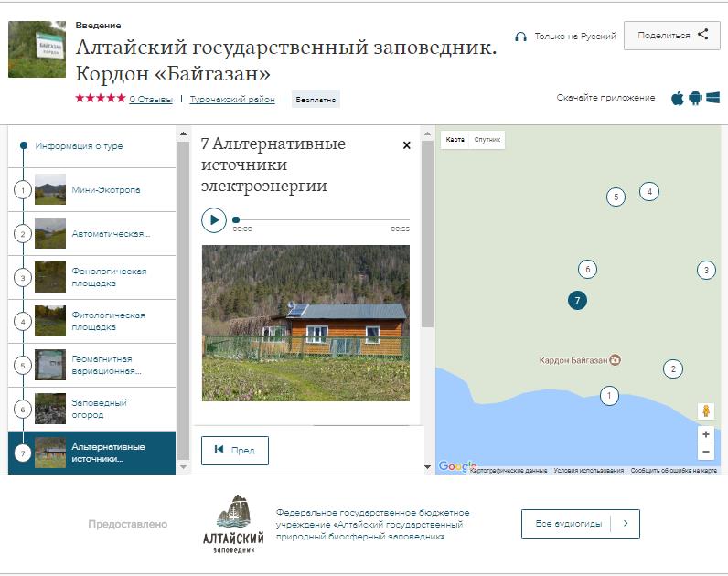The image size is (728, 576).
Task: Close the stop 7 details panel
Action: pos(407,145)
